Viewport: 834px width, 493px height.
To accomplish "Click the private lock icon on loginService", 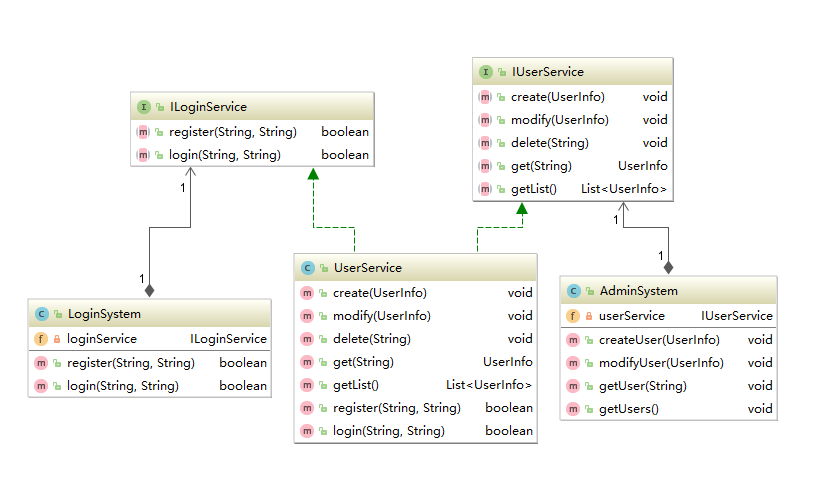I will 57,339.
